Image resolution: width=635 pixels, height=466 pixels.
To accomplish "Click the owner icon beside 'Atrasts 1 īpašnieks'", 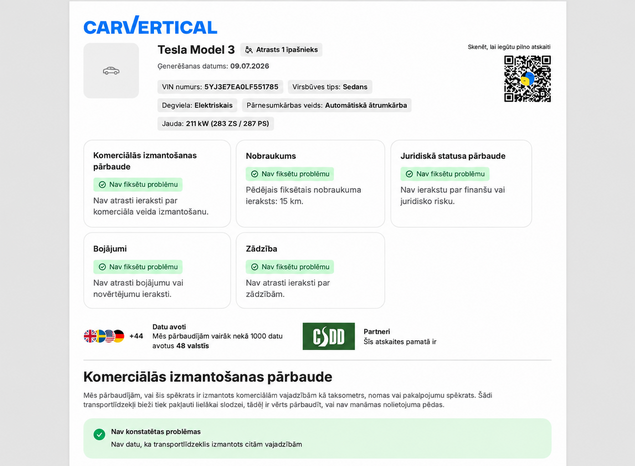I will 249,50.
